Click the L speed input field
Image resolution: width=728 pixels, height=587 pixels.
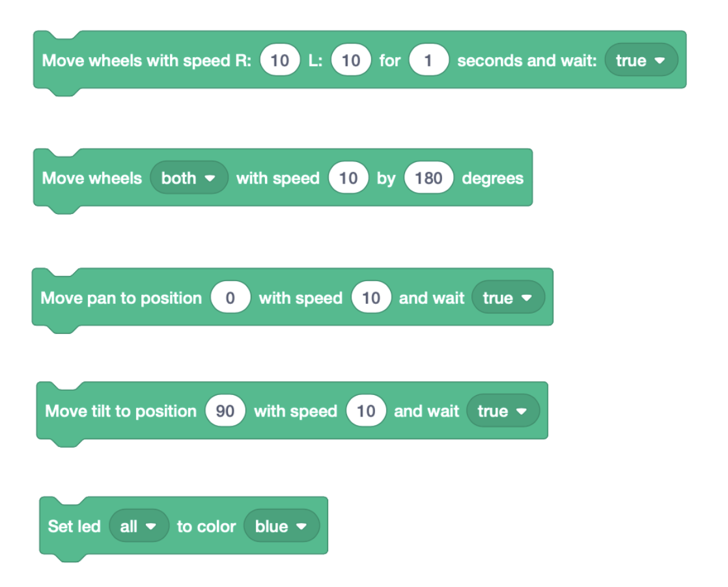pos(350,61)
